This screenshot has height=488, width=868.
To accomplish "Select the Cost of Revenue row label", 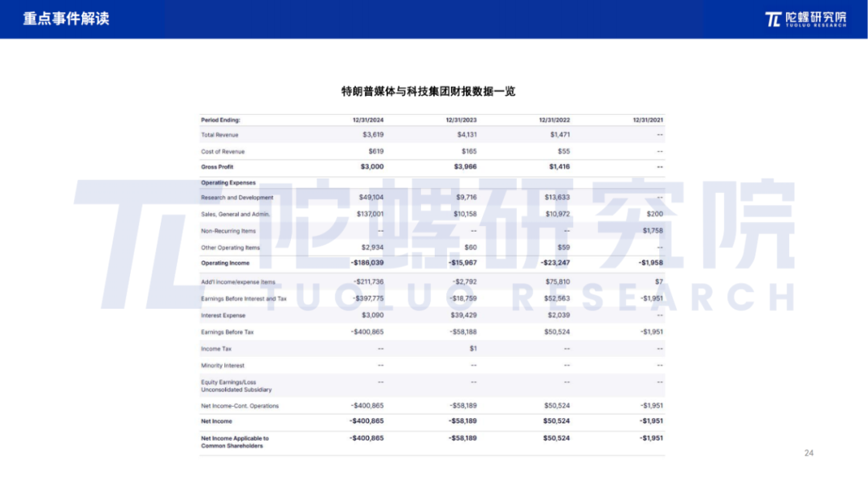I will tap(223, 151).
